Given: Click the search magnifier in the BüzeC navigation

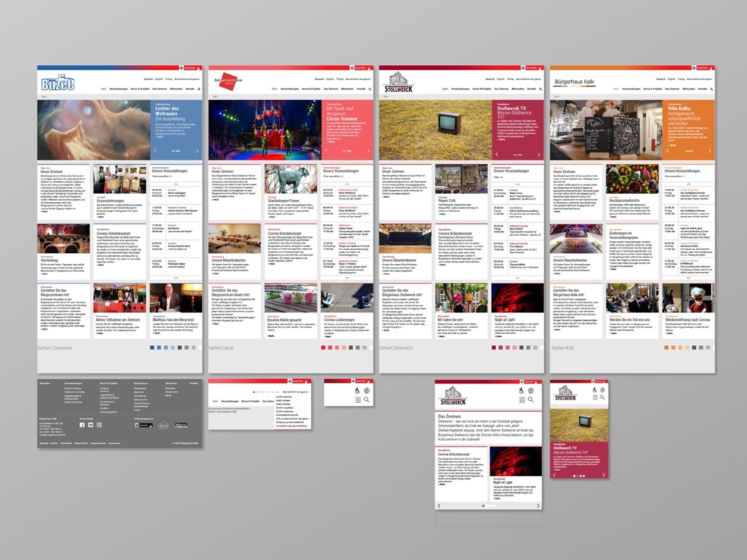Looking at the screenshot, I should tap(199, 88).
